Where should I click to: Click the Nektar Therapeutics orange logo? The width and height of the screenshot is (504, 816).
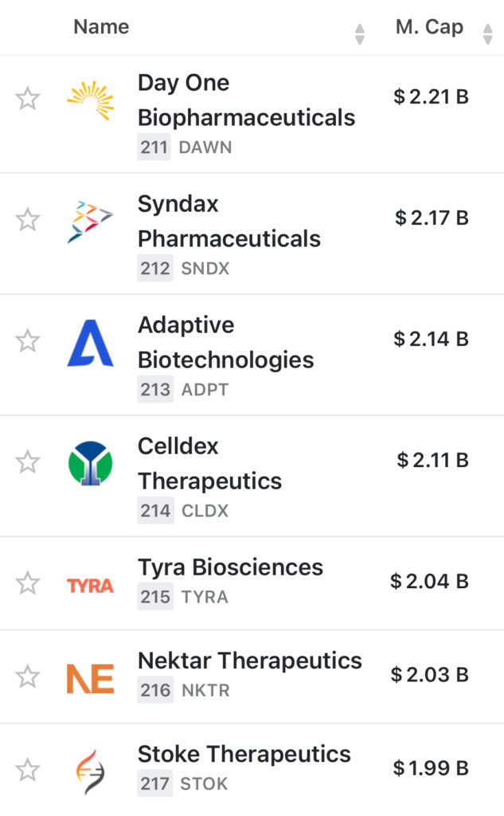(90, 678)
